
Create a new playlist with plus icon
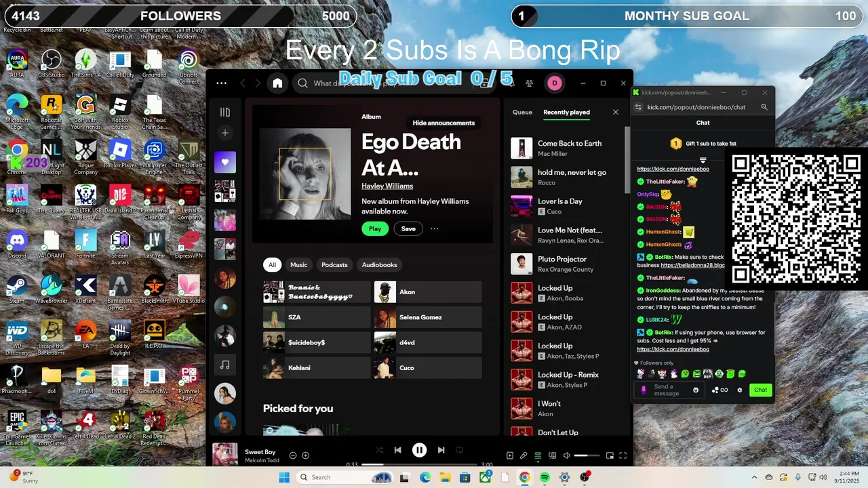[225, 133]
